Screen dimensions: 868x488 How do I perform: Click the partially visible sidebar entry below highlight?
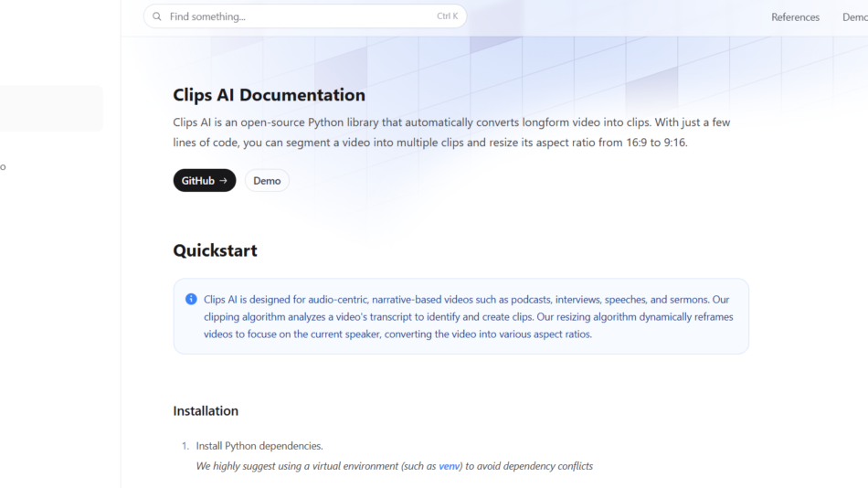[x=3, y=167]
